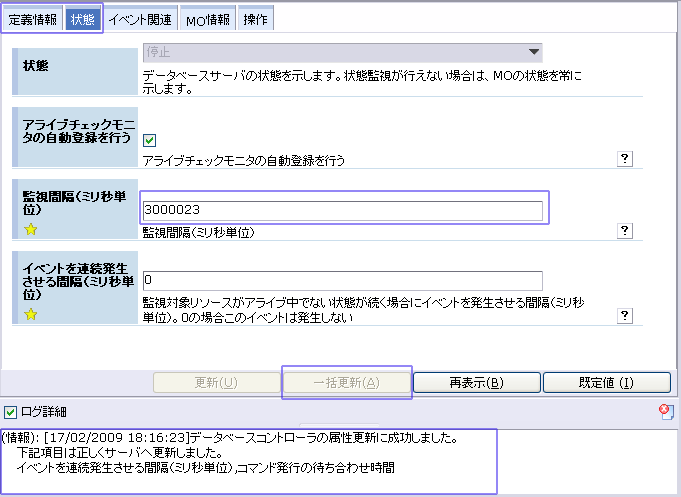Screen dimensions: 681x497
Task: Open the 状態 dropdown showing 停止
Action: tap(341, 53)
